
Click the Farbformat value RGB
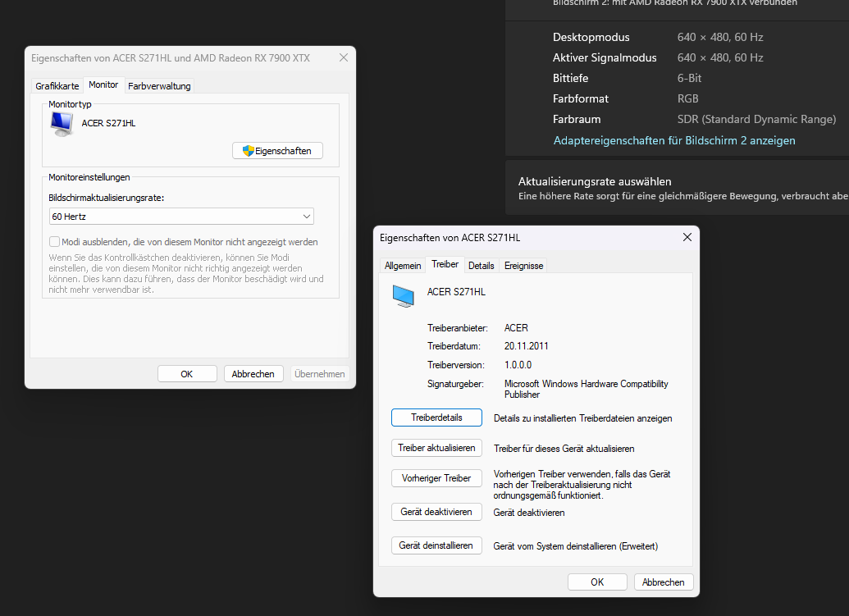pyautogui.click(x=687, y=99)
